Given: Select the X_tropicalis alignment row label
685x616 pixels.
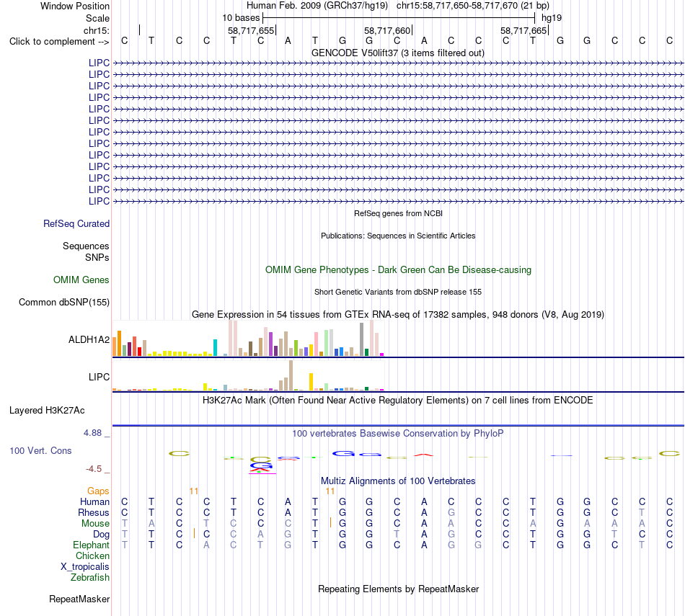Looking at the screenshot, I should tap(85, 567).
